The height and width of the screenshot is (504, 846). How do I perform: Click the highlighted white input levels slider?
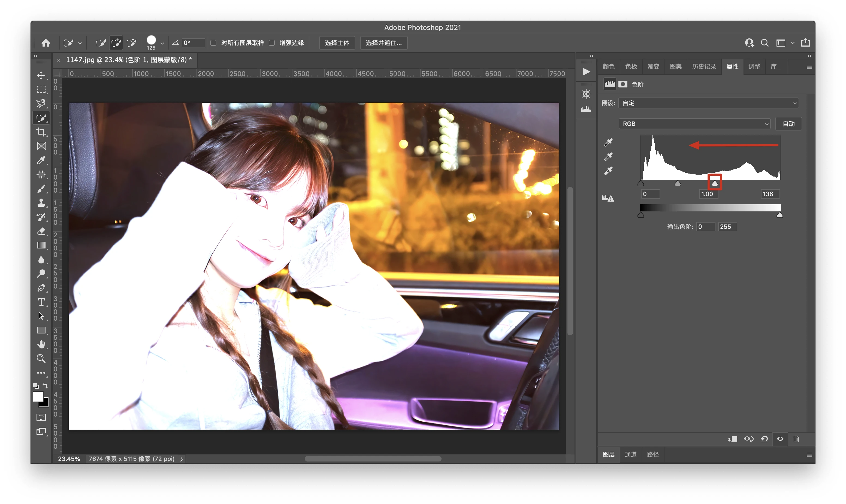click(x=715, y=183)
